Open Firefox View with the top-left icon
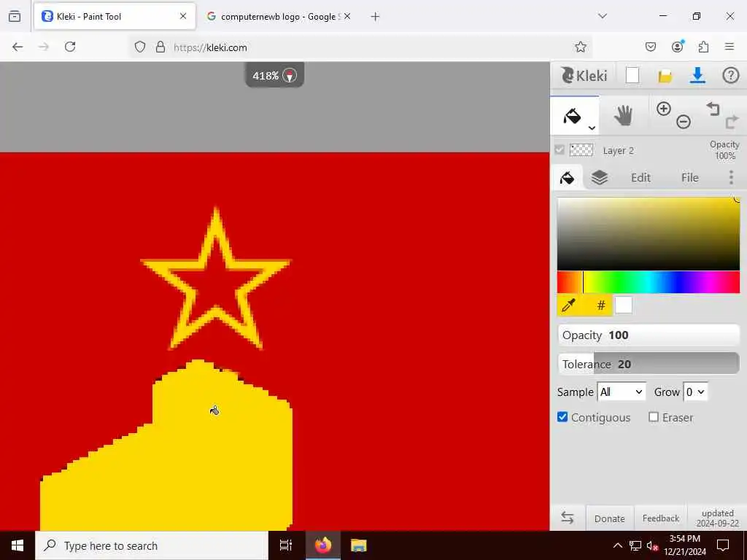Image resolution: width=747 pixels, height=560 pixels. (15, 16)
